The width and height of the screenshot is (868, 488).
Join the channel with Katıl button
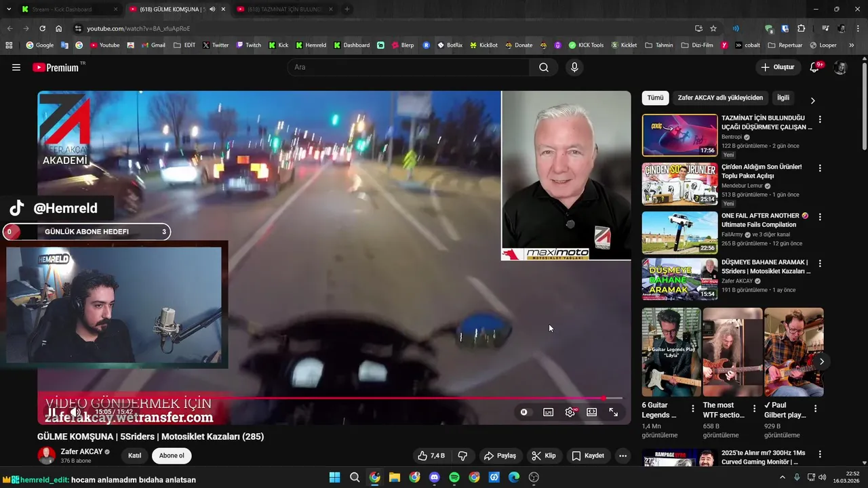(x=134, y=455)
